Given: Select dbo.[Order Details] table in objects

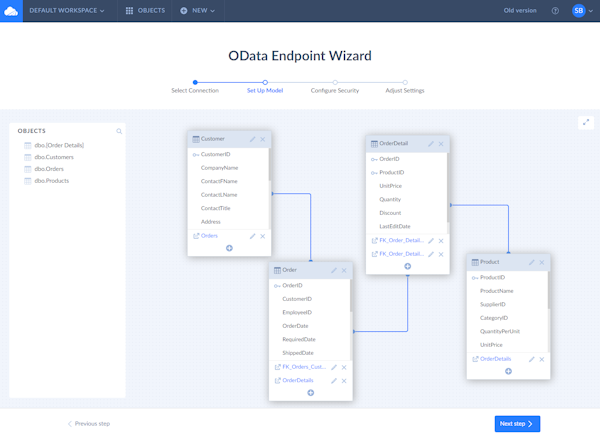Looking at the screenshot, I should 58,145.
